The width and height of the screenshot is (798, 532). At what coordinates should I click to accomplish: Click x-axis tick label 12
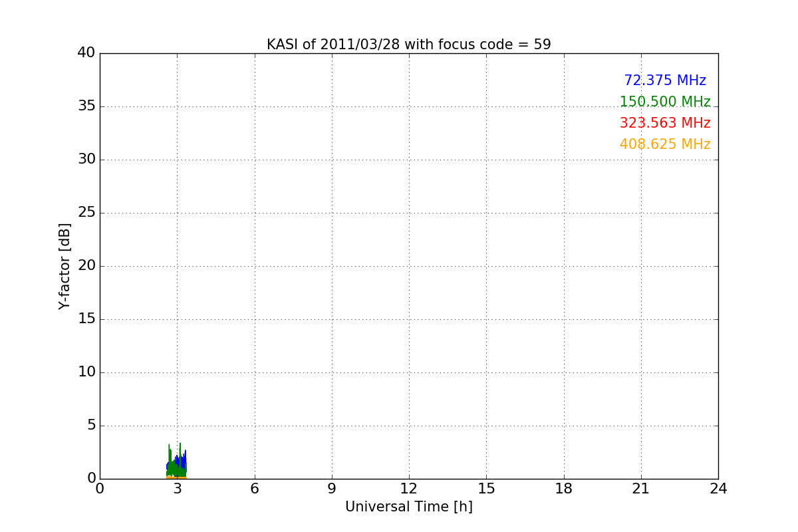(x=409, y=489)
